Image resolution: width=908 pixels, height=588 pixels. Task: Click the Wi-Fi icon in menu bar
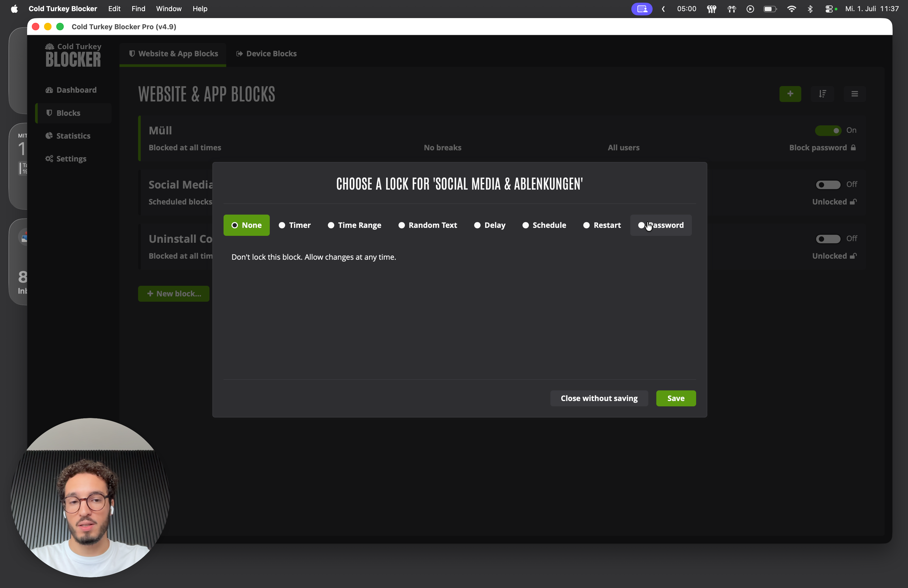pyautogui.click(x=792, y=9)
